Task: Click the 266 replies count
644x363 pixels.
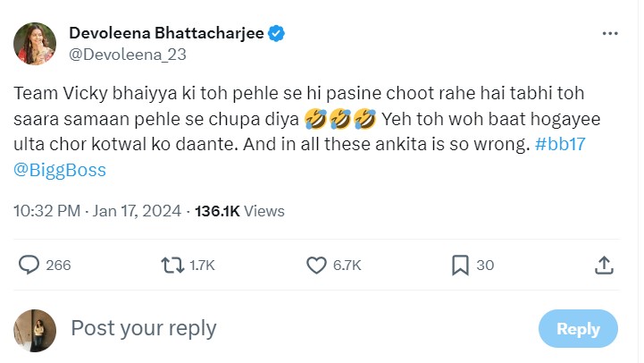Action: [x=58, y=266]
